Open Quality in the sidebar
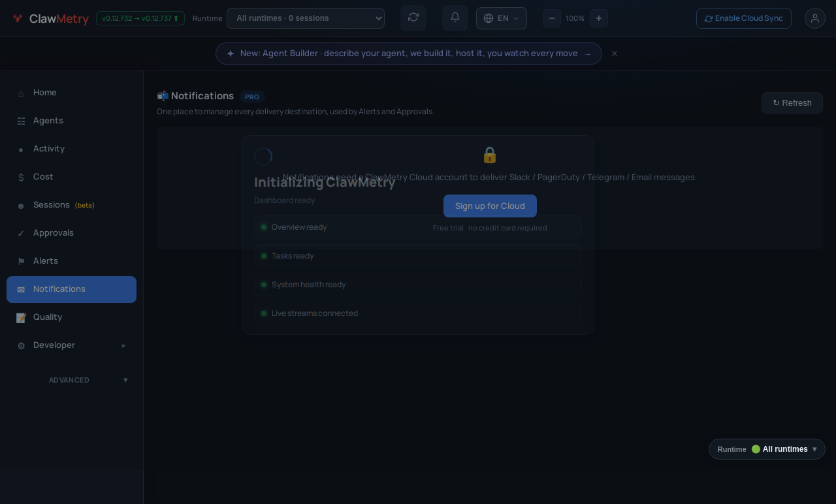 pos(71,317)
